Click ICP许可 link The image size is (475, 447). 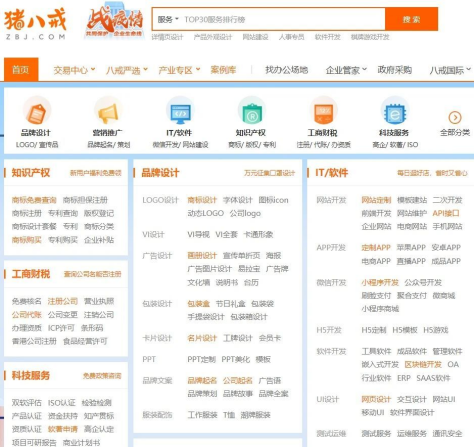61,328
